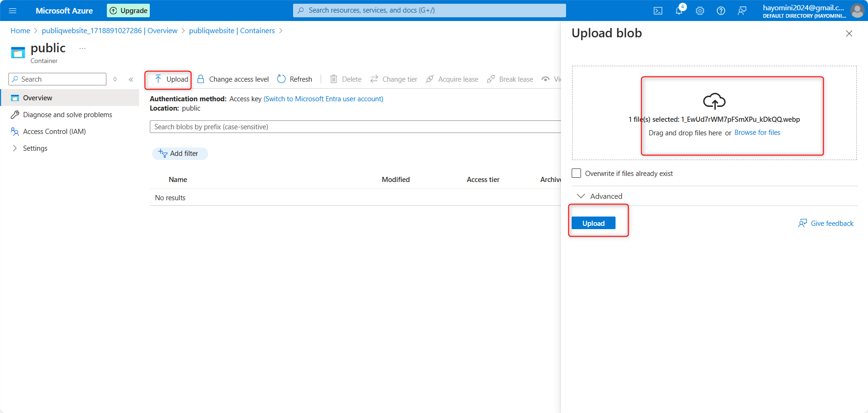Click Change access level

[x=233, y=79]
